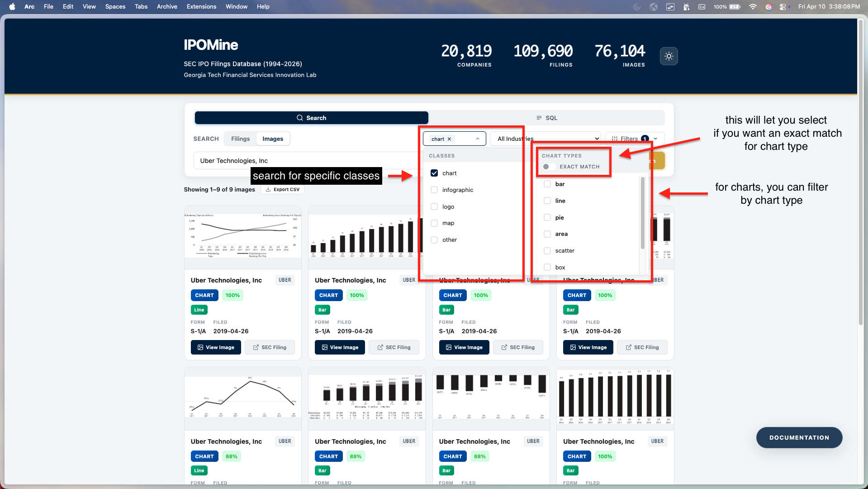
Task: Check the area chart type checkbox
Action: pyautogui.click(x=547, y=234)
